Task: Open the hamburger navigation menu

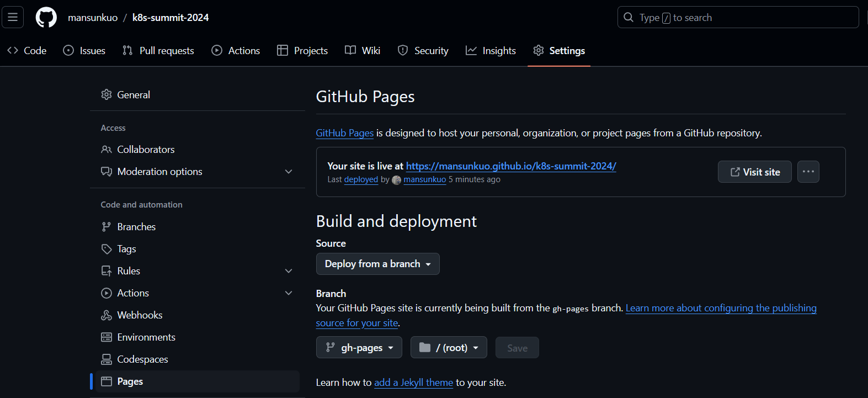Action: 13,17
